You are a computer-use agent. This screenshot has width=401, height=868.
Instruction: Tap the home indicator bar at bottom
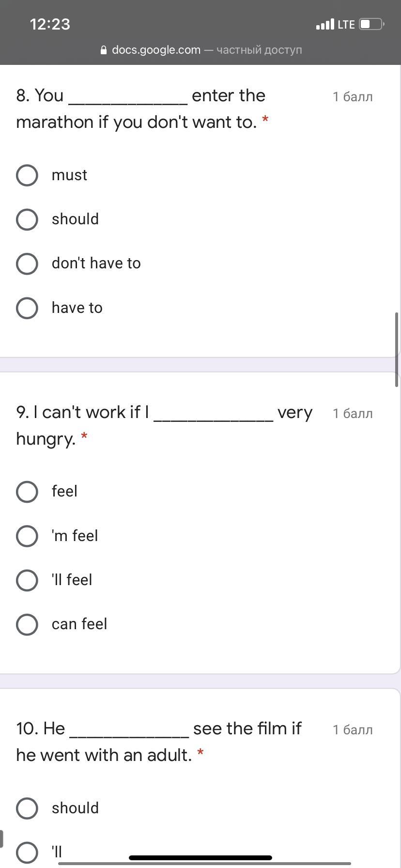[x=200, y=858]
